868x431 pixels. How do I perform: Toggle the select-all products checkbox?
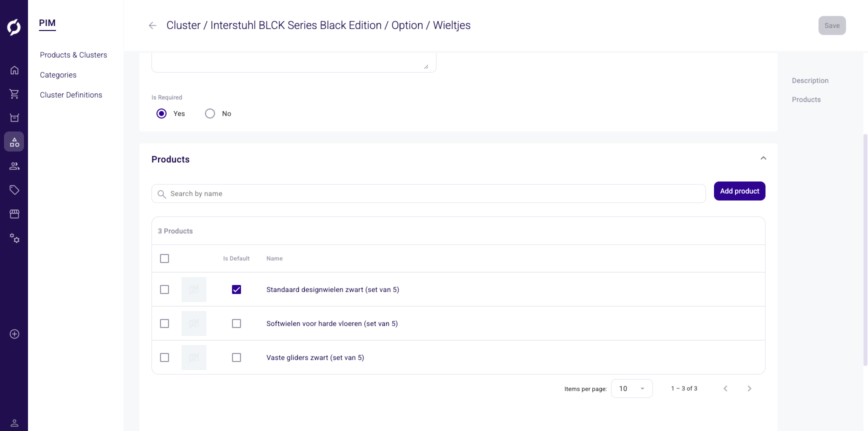[164, 258]
